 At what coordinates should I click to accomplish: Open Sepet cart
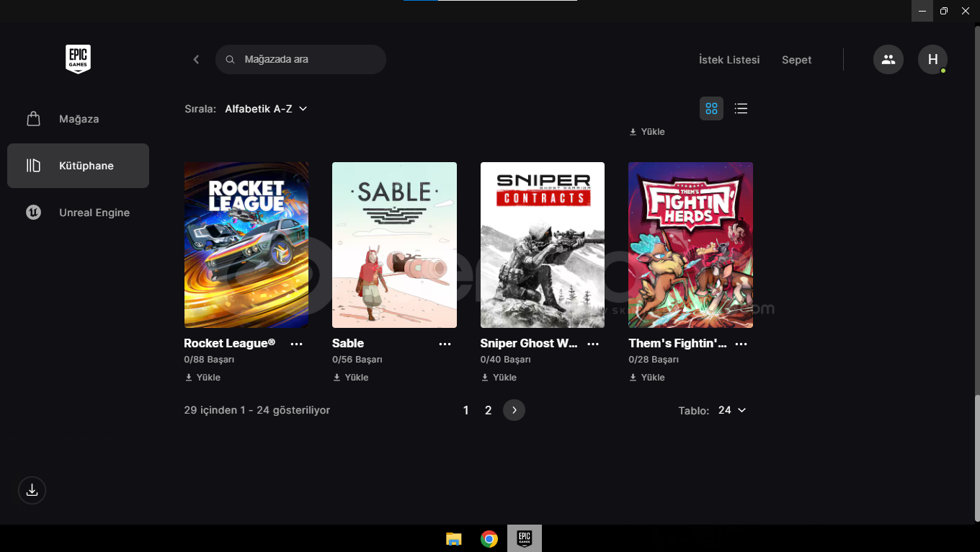796,60
